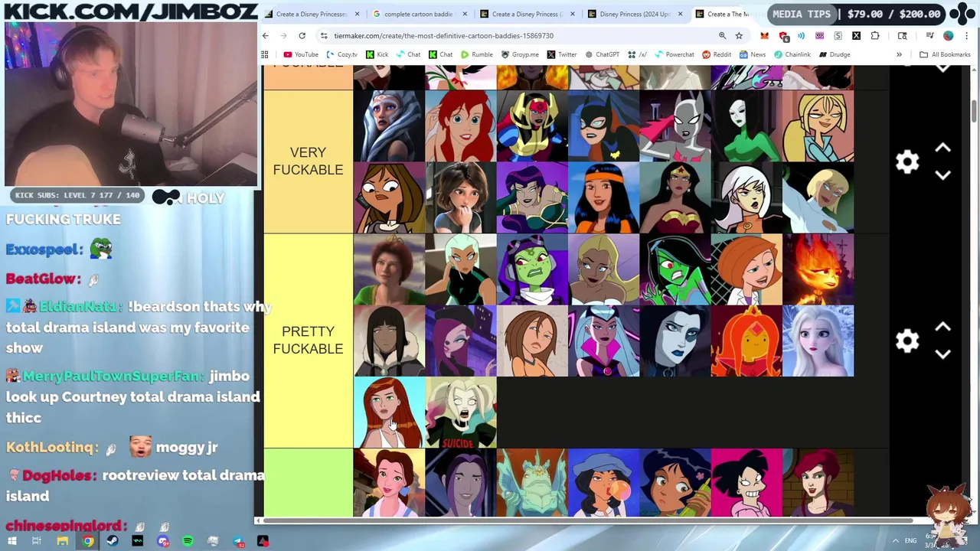Switch to 'complete cartoon baddie' Google tab
The height and width of the screenshot is (551, 980).
(x=418, y=14)
